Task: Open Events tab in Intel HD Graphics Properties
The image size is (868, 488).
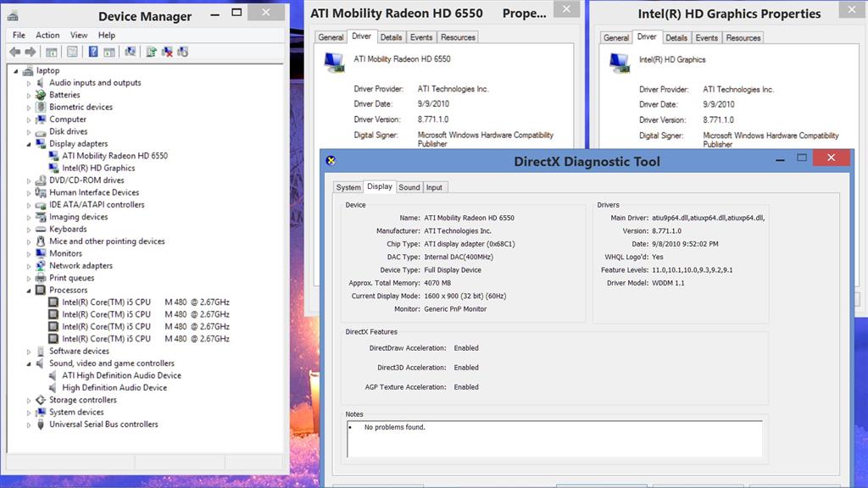Action: (706, 37)
